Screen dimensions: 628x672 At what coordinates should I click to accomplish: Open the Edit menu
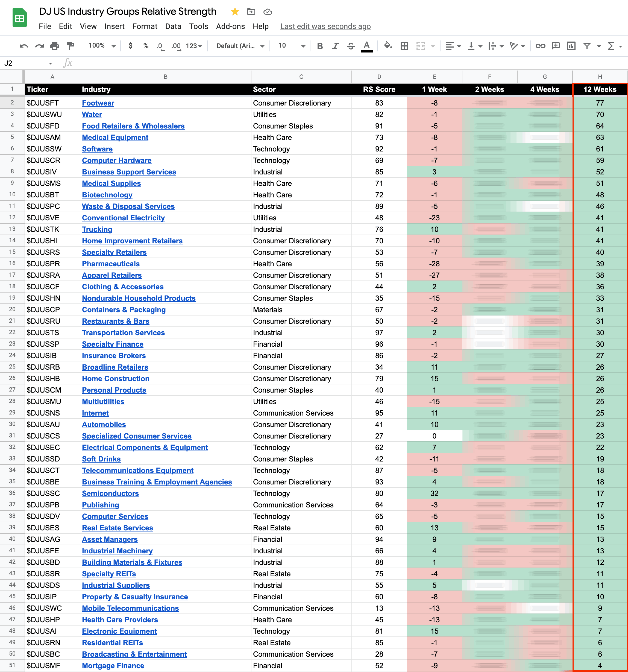click(x=65, y=26)
